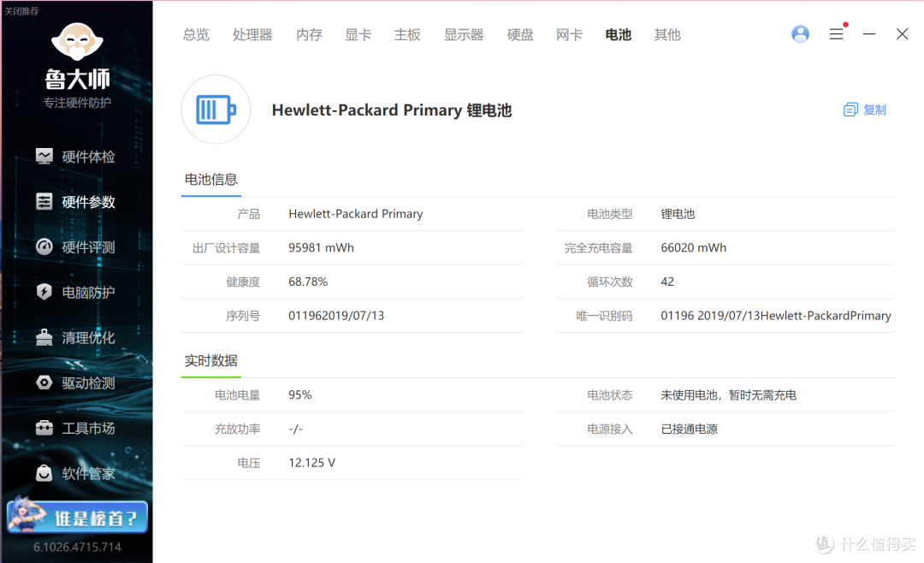Click the 68.78% health value

(x=308, y=281)
